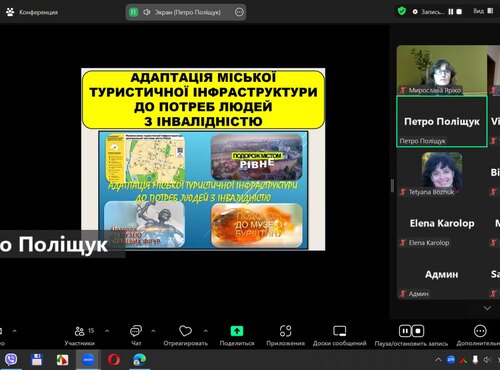Select the Elena Karolop participant tile

pyautogui.click(x=442, y=224)
